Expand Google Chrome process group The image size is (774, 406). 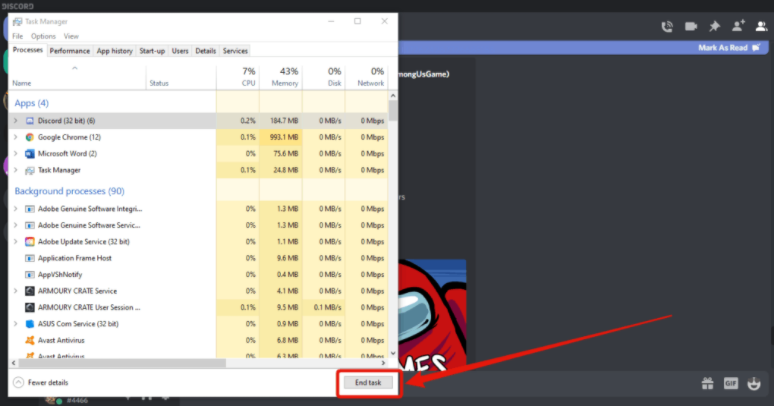(15, 137)
